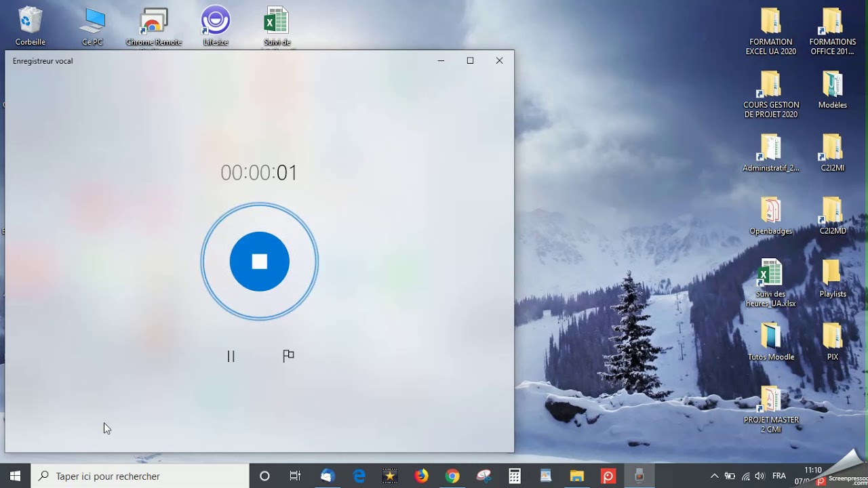Click the 00:00:01 recording timer
Image resolution: width=868 pixels, height=488 pixels.
point(259,173)
